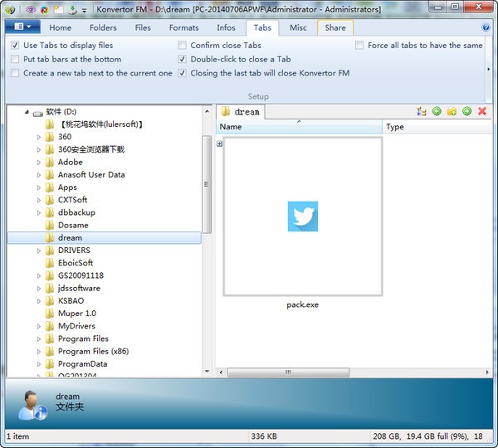Image resolution: width=498 pixels, height=448 pixels.
Task: Click the Twitter bird icon of pack.exe
Action: click(x=303, y=217)
